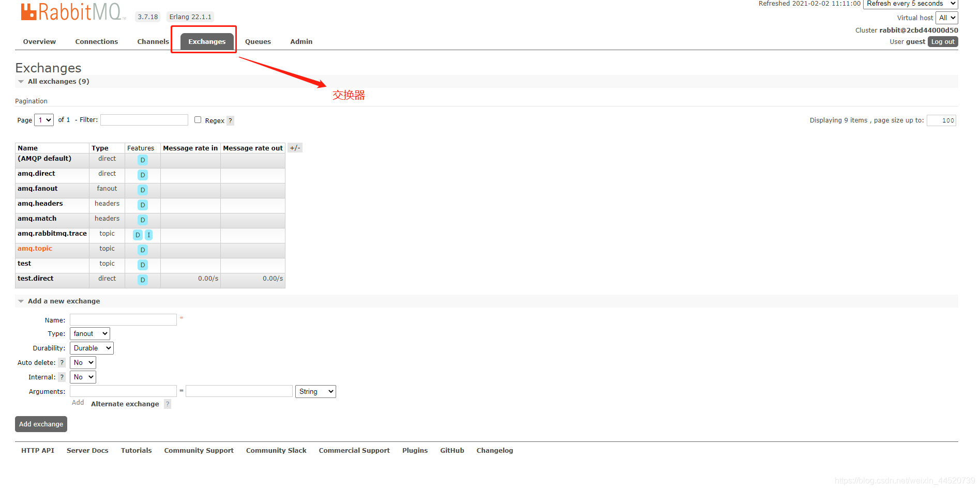Viewport: 980px width, 490px height.
Task: Open the amq.rabbitmq.trace exchange link
Action: click(52, 233)
